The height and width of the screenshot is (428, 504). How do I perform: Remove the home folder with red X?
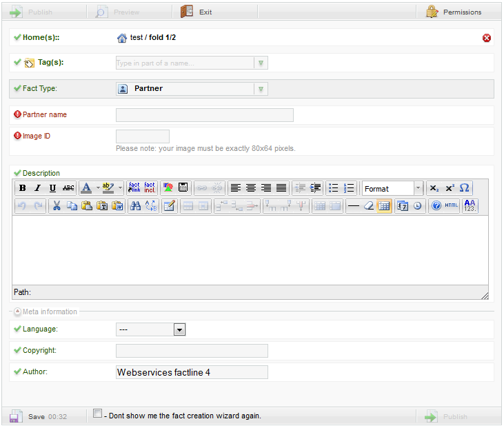(x=487, y=38)
